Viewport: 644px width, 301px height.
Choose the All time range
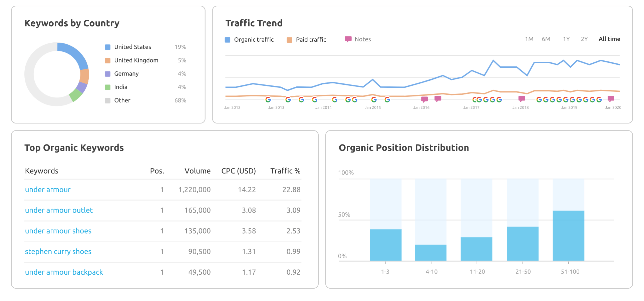(609, 39)
